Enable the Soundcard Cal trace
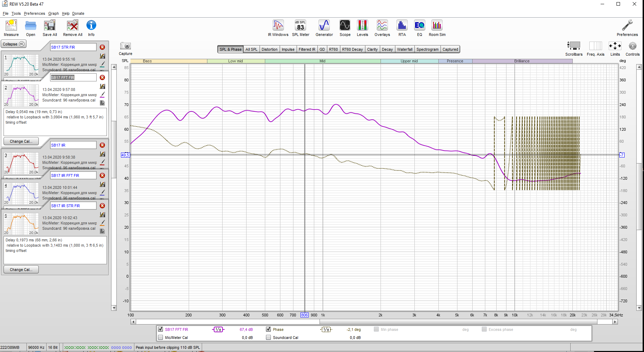 click(x=268, y=337)
